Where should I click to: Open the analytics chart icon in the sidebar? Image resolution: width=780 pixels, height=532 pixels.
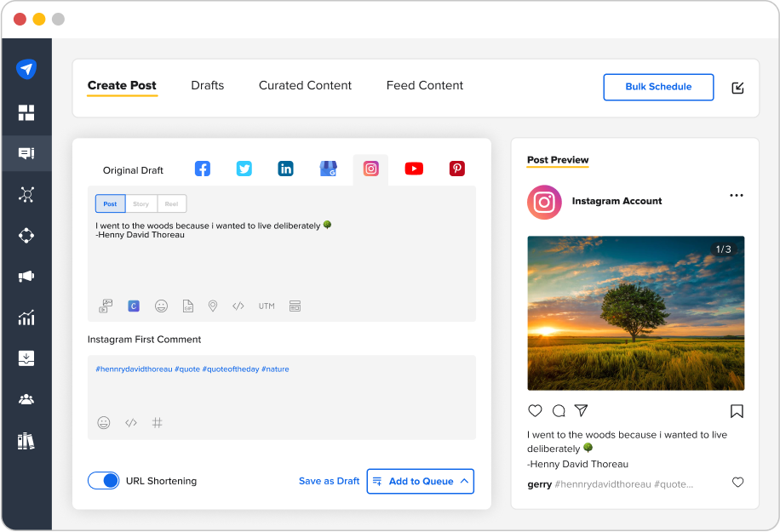tap(26, 317)
